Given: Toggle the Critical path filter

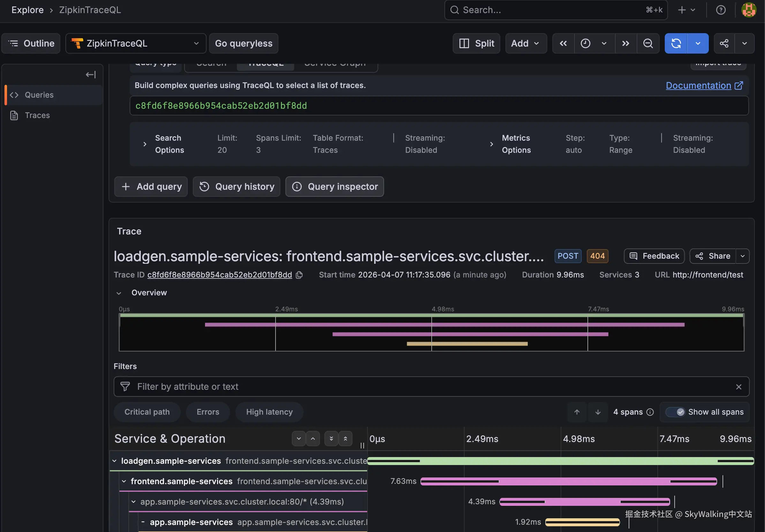Looking at the screenshot, I should (x=147, y=412).
